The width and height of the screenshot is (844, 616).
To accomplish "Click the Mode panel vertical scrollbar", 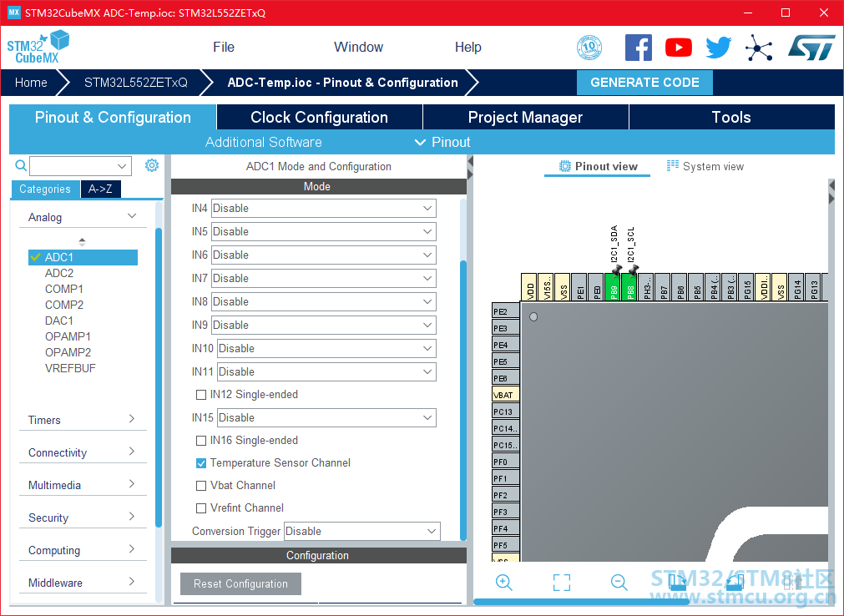I will 463,400.
